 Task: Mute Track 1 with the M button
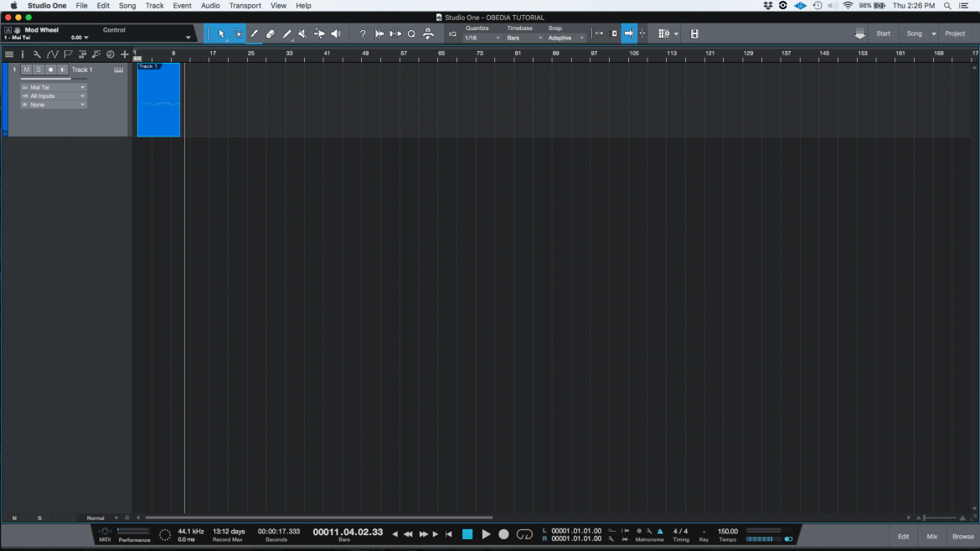tap(27, 70)
